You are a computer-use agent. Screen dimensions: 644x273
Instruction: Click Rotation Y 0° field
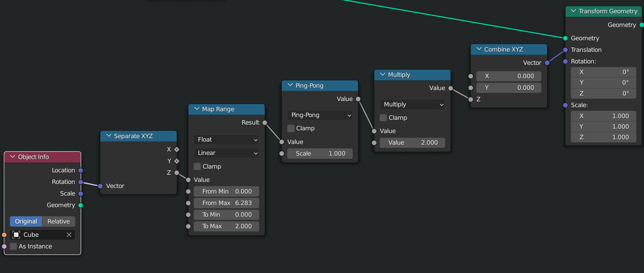[603, 82]
